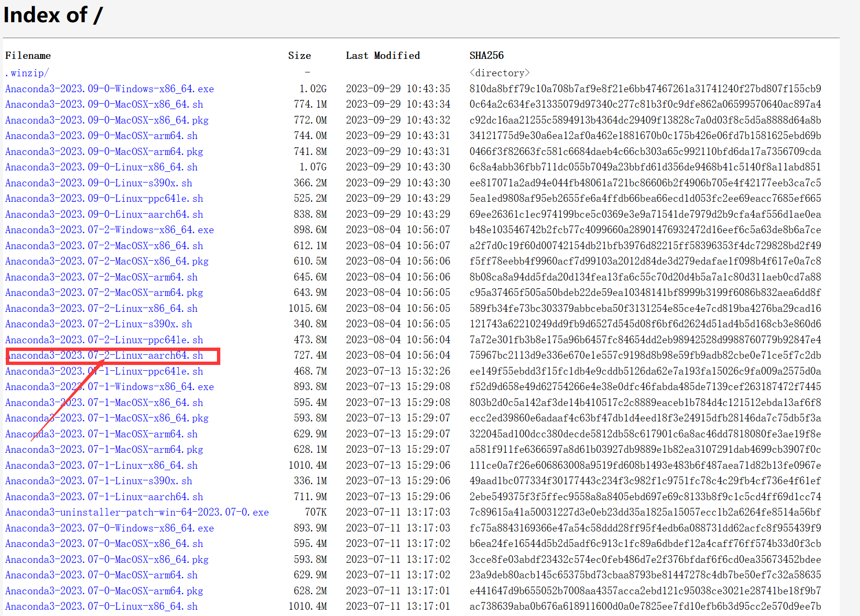Screen dimensions: 860x616
Task: Open the Anaconda3-2023.07-0-MacOSX-arm64.sh link
Action: click(x=101, y=575)
